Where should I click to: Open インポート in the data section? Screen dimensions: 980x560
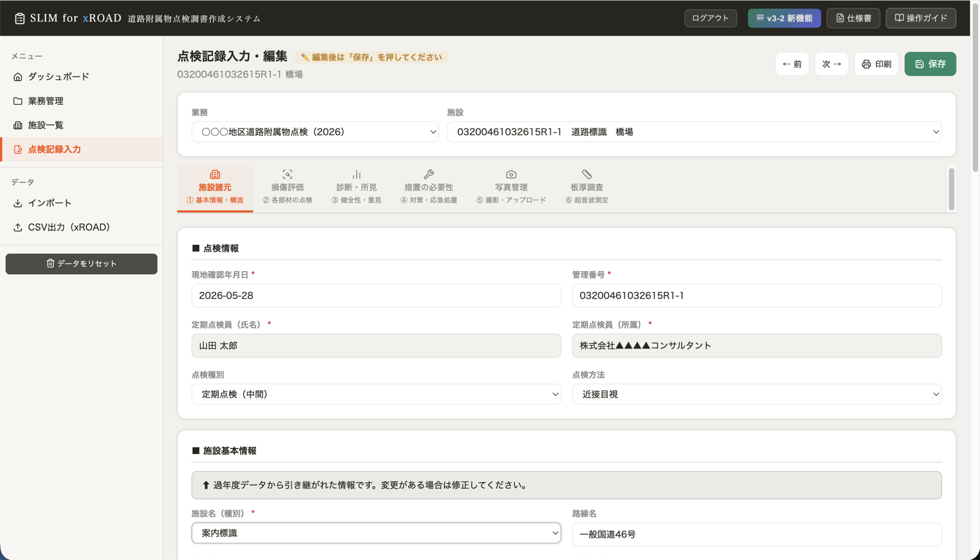[81, 203]
